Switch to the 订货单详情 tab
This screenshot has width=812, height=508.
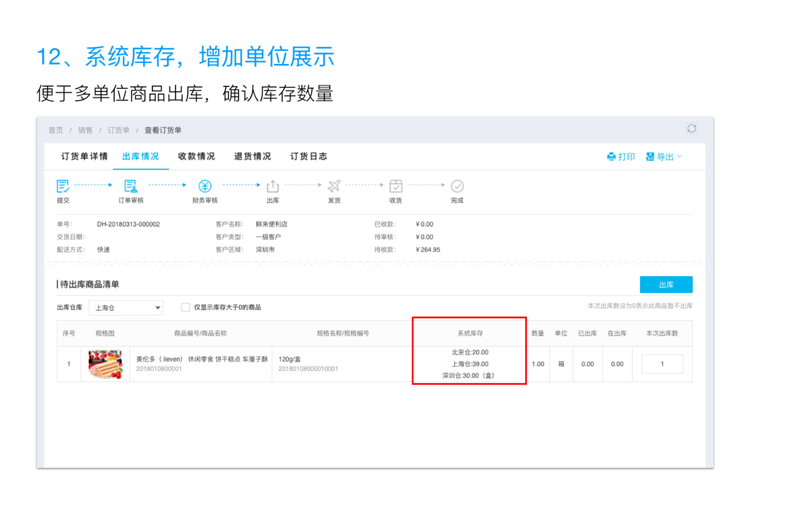(84, 156)
